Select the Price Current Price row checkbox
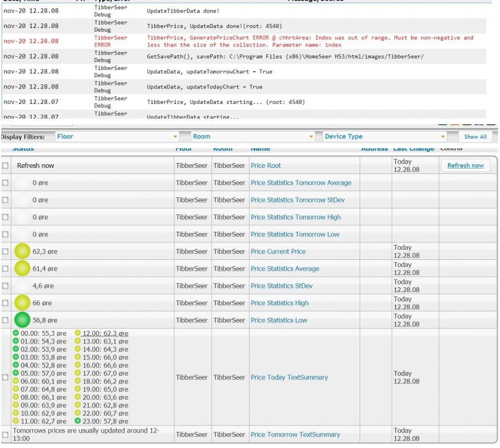 tap(5, 251)
